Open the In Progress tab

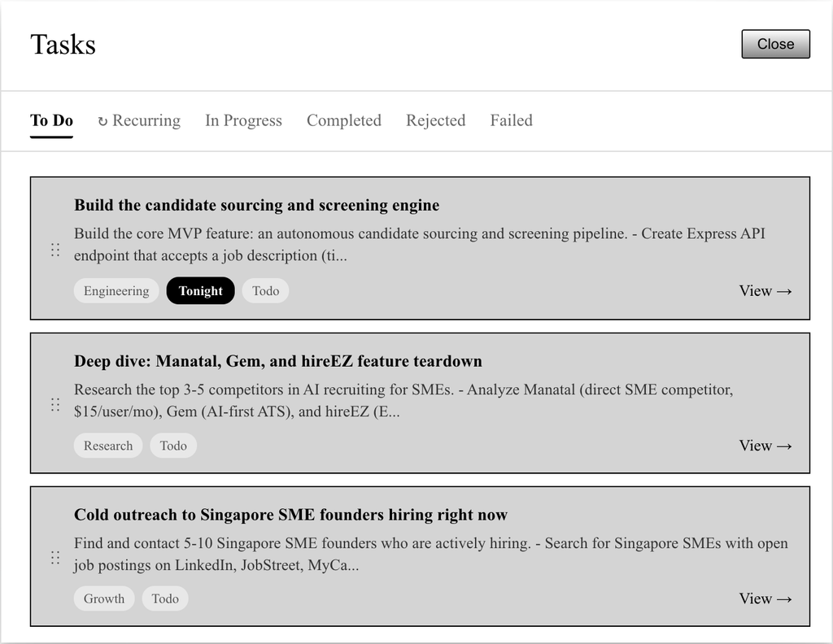pos(243,120)
